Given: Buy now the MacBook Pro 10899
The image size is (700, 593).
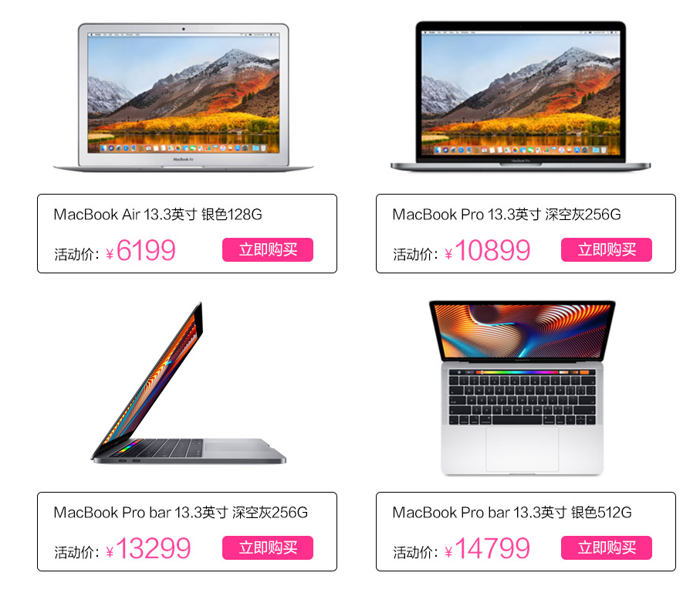Looking at the screenshot, I should (607, 249).
